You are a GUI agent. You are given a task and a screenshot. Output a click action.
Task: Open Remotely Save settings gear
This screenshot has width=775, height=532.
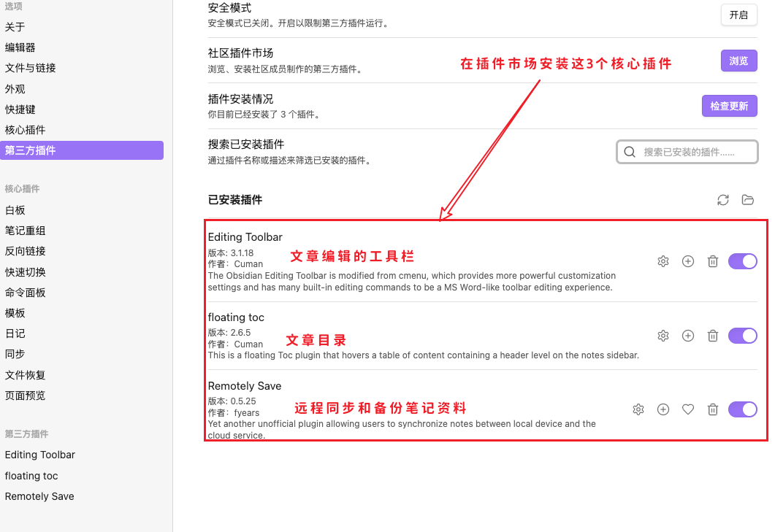(x=638, y=409)
